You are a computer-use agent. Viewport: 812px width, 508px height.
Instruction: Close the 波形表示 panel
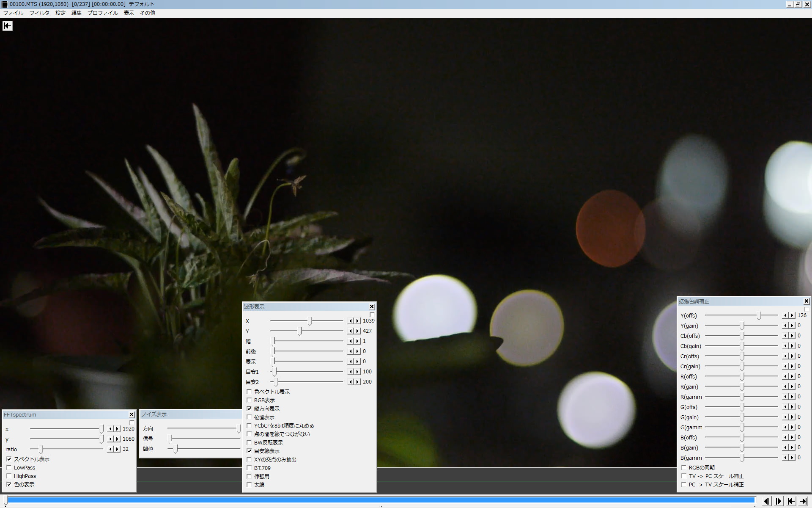click(372, 306)
